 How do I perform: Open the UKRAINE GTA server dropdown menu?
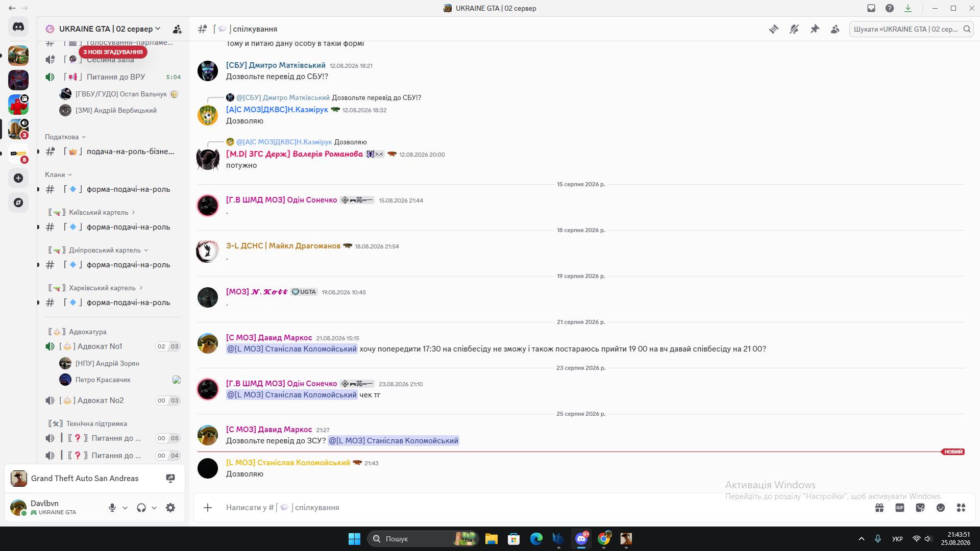(x=110, y=29)
